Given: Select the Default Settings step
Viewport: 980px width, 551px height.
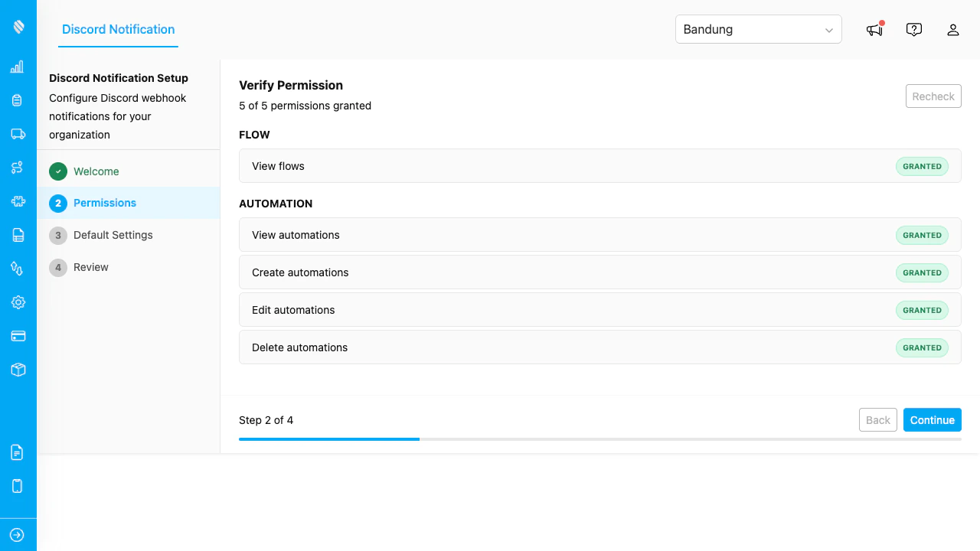Looking at the screenshot, I should pos(113,235).
